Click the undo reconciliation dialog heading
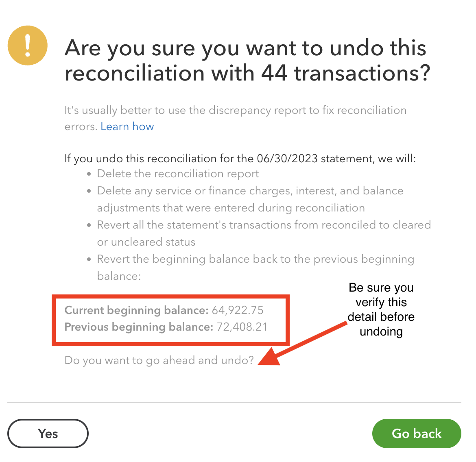 click(247, 61)
